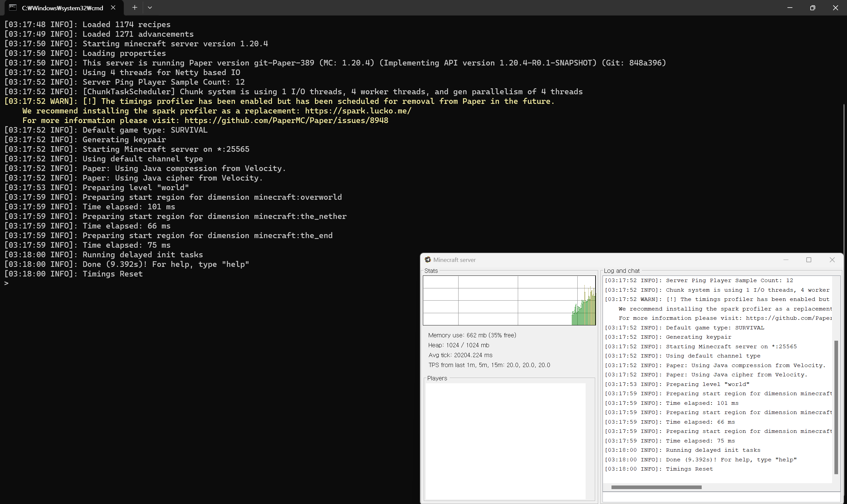Click the memory usage graph in Stats

[509, 300]
